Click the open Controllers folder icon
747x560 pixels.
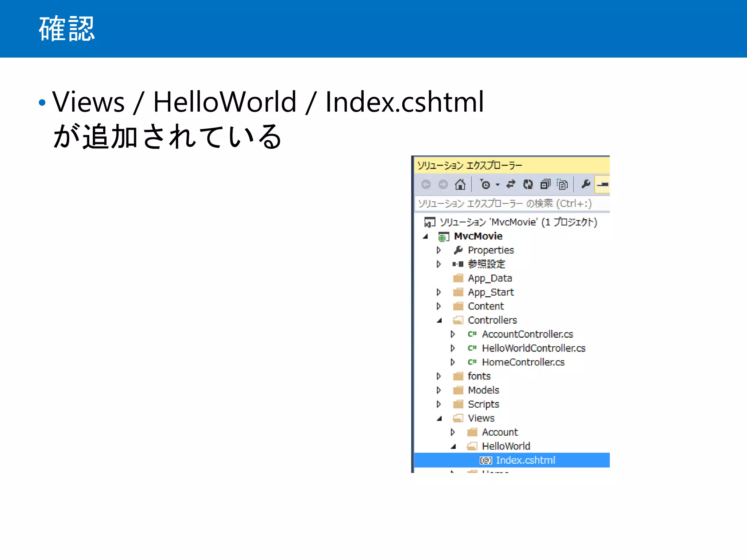pos(458,320)
